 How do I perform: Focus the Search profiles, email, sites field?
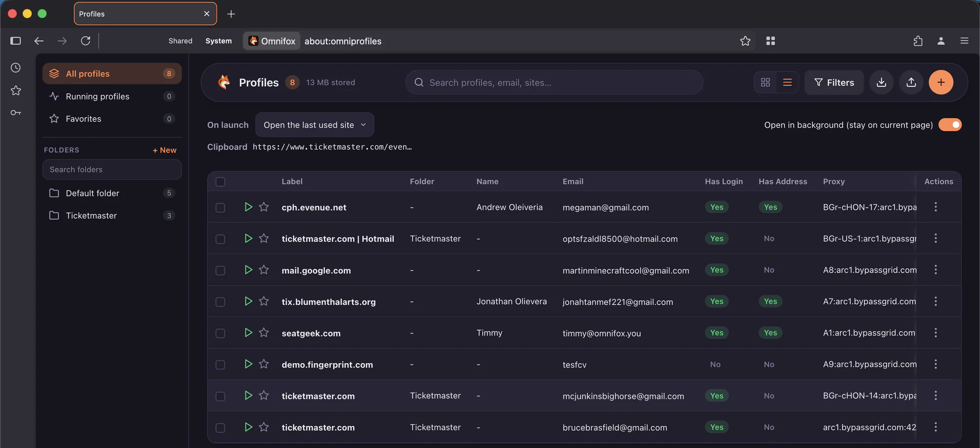pos(554,82)
